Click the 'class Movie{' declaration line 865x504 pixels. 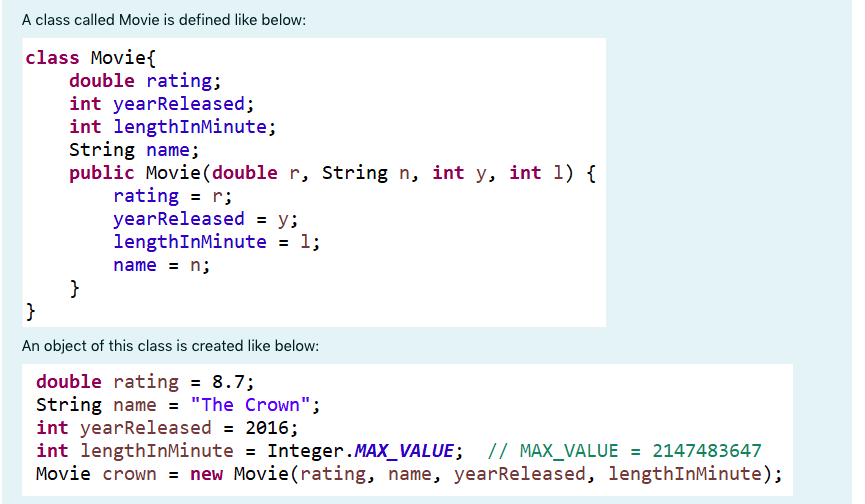(91, 58)
